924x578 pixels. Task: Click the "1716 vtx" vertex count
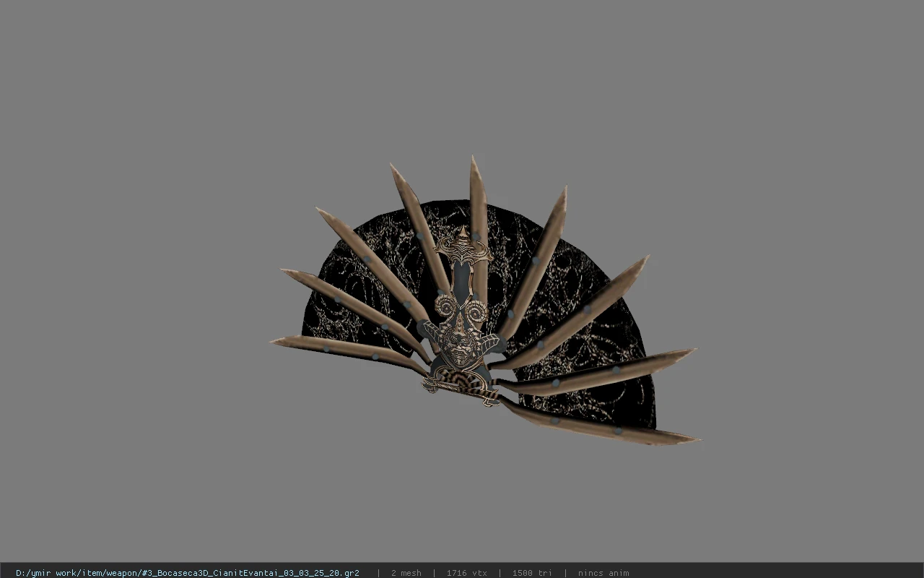466,573
